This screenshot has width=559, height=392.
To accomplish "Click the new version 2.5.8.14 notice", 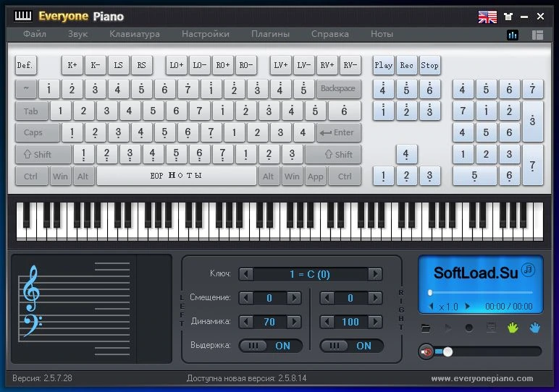I will (246, 378).
